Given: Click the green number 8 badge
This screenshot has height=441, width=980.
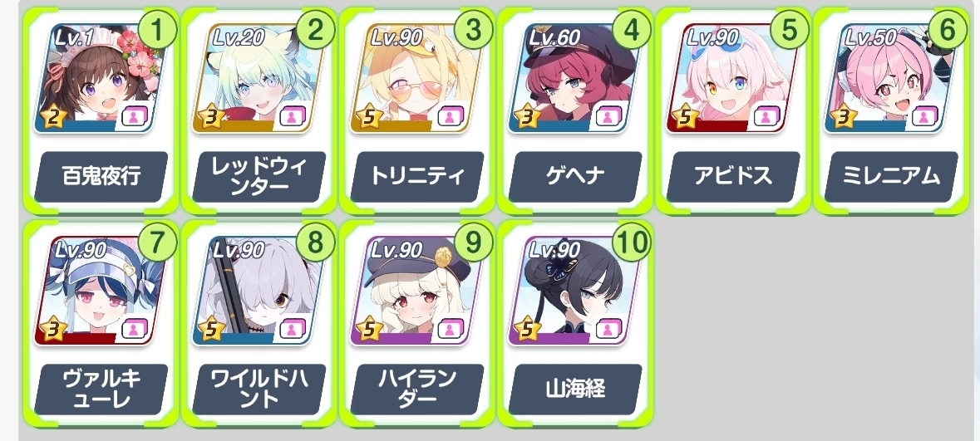Looking at the screenshot, I should point(315,243).
